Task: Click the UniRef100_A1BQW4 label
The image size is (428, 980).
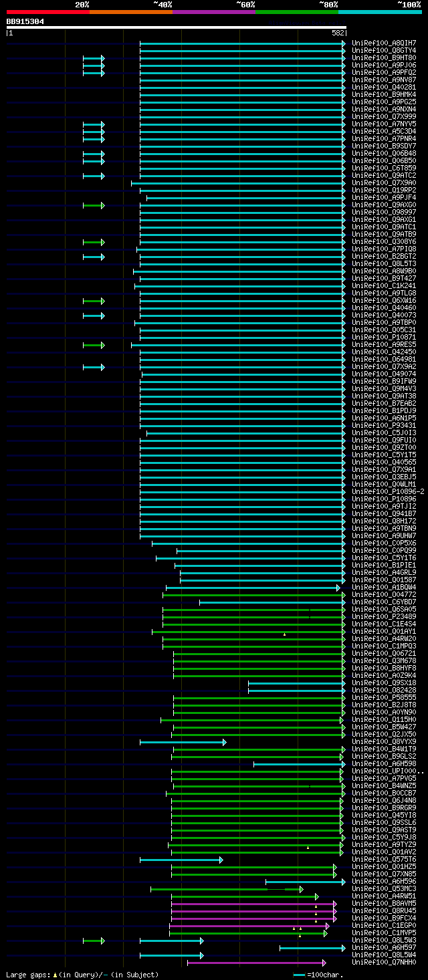Action: pos(384,587)
